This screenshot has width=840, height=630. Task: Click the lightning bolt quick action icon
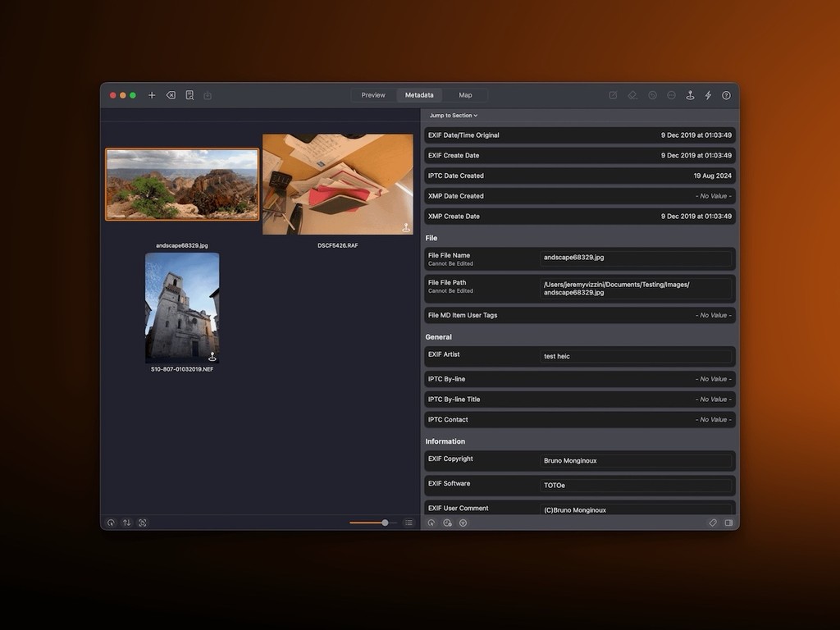click(709, 95)
